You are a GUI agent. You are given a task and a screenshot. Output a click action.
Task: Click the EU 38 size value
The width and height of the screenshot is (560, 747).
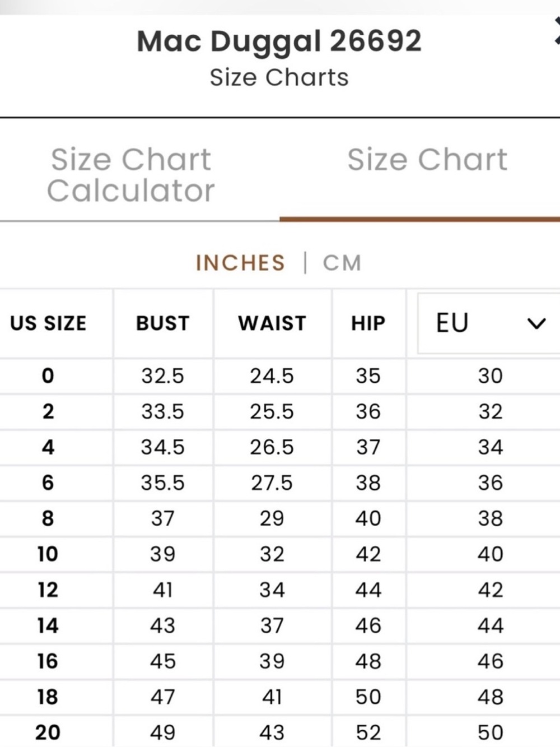pos(490,519)
